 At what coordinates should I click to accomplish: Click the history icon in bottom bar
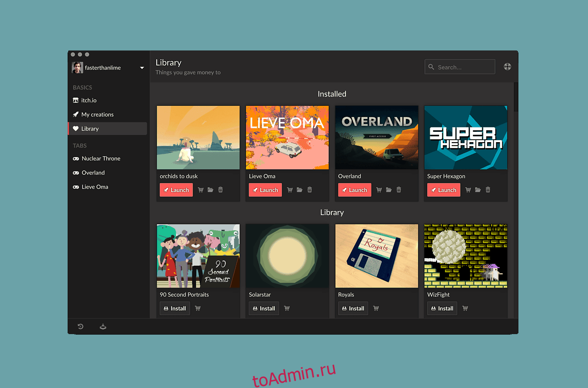point(80,327)
